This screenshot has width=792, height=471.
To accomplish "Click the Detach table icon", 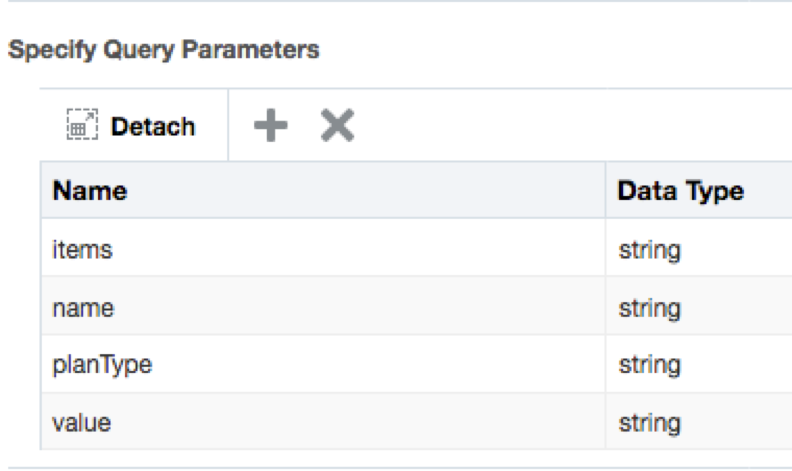I will [x=82, y=127].
